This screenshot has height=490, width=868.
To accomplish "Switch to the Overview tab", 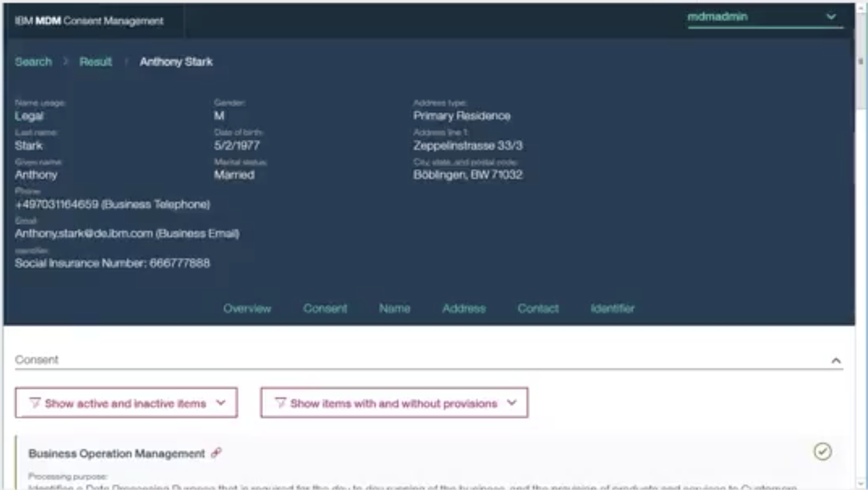I will tap(247, 308).
